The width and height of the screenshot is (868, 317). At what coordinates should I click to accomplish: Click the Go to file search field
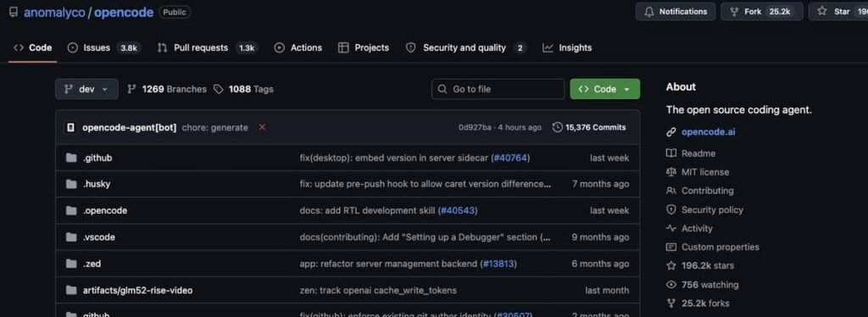pyautogui.click(x=498, y=89)
